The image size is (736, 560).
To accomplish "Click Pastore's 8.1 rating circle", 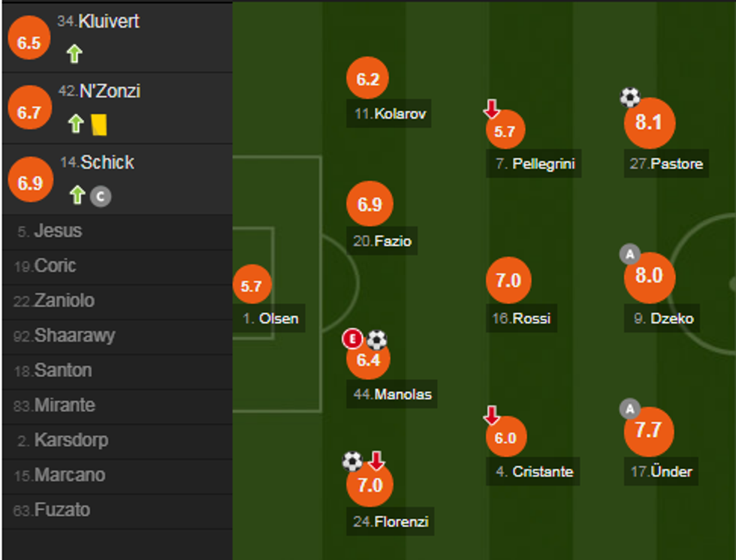I will [x=649, y=122].
